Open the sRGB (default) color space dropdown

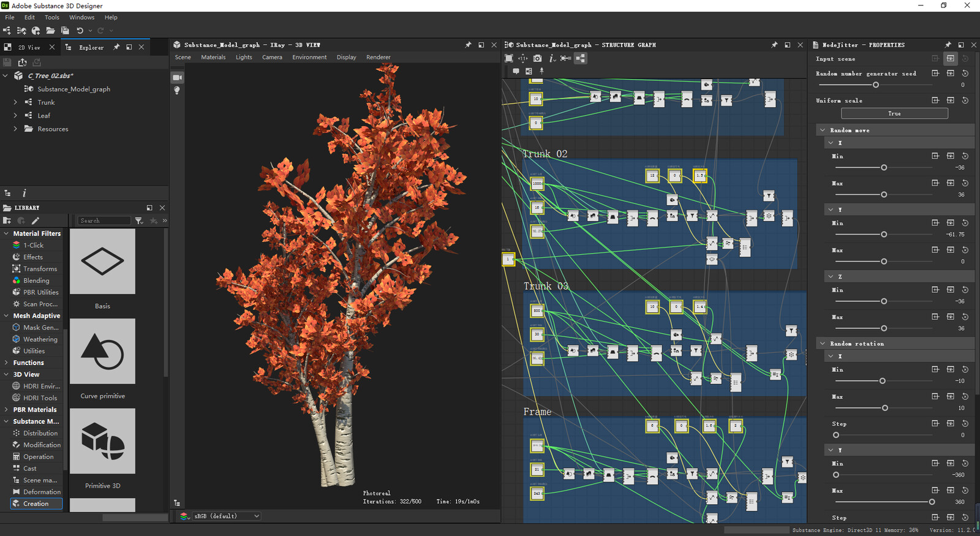coord(227,516)
